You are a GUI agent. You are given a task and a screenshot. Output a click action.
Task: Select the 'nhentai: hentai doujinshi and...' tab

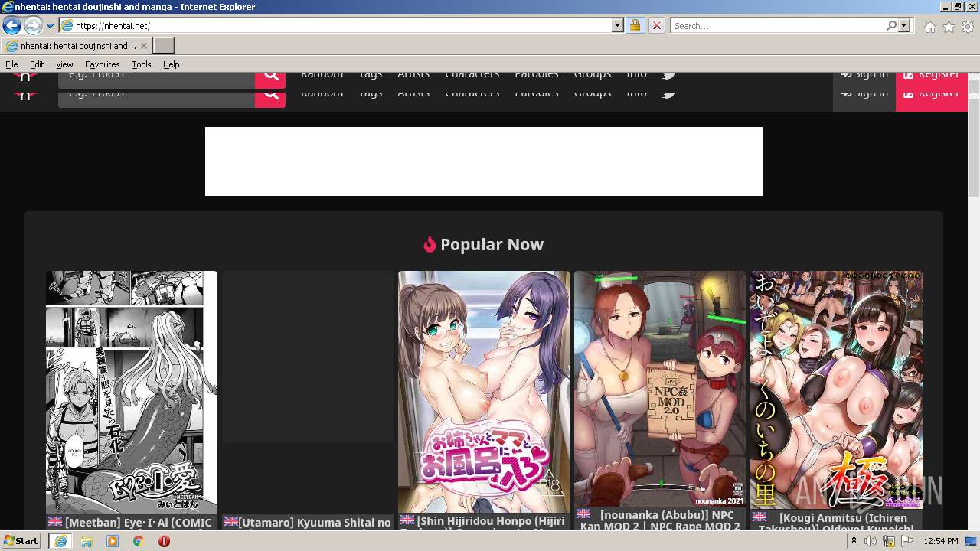point(76,46)
